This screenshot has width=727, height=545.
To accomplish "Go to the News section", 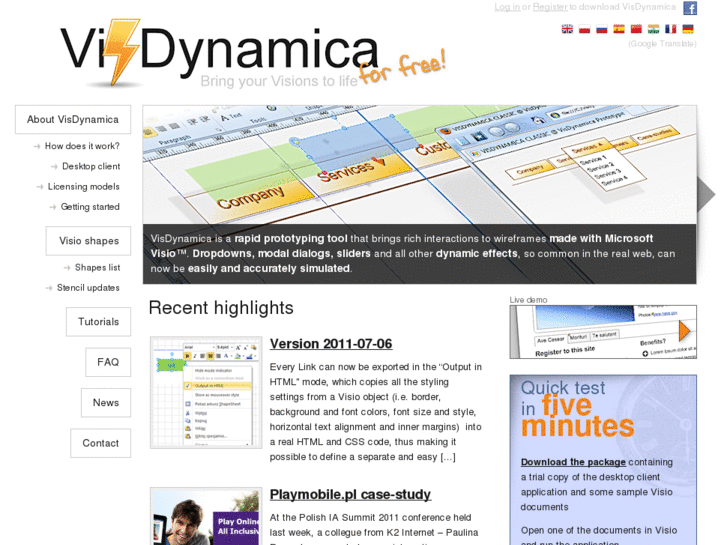I will (x=106, y=403).
